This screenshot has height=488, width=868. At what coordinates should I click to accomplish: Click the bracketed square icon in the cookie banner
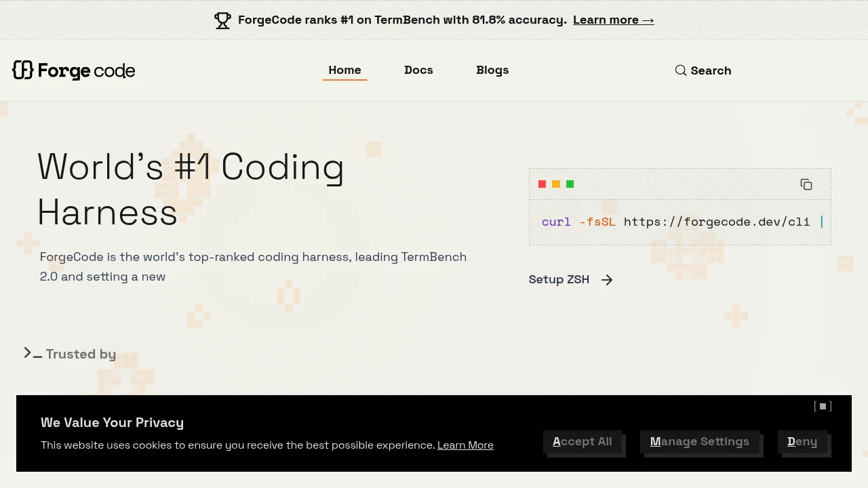click(x=823, y=406)
